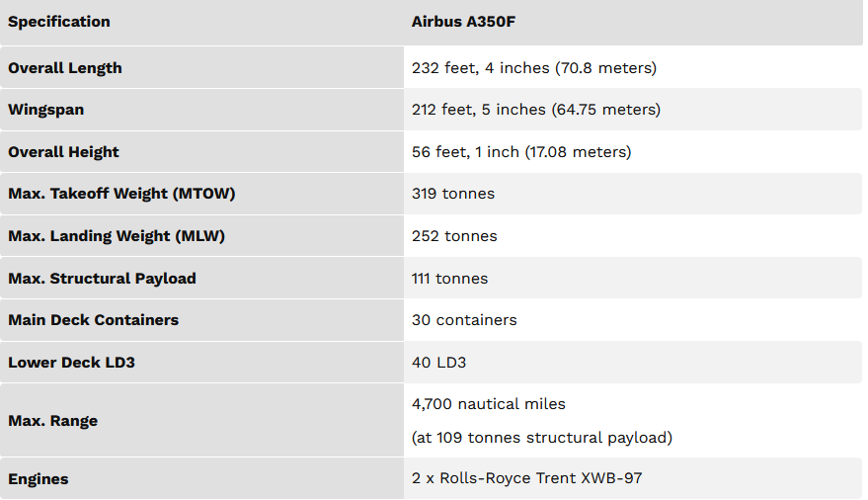Viewport: 868px width, 500px height.
Task: Click the 319 tonnes value
Action: [453, 194]
